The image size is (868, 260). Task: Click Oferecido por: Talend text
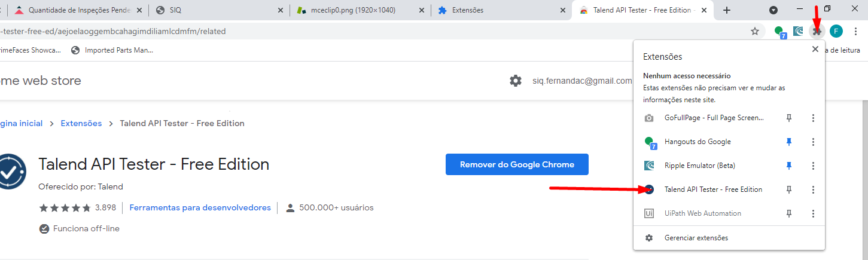[x=81, y=186]
